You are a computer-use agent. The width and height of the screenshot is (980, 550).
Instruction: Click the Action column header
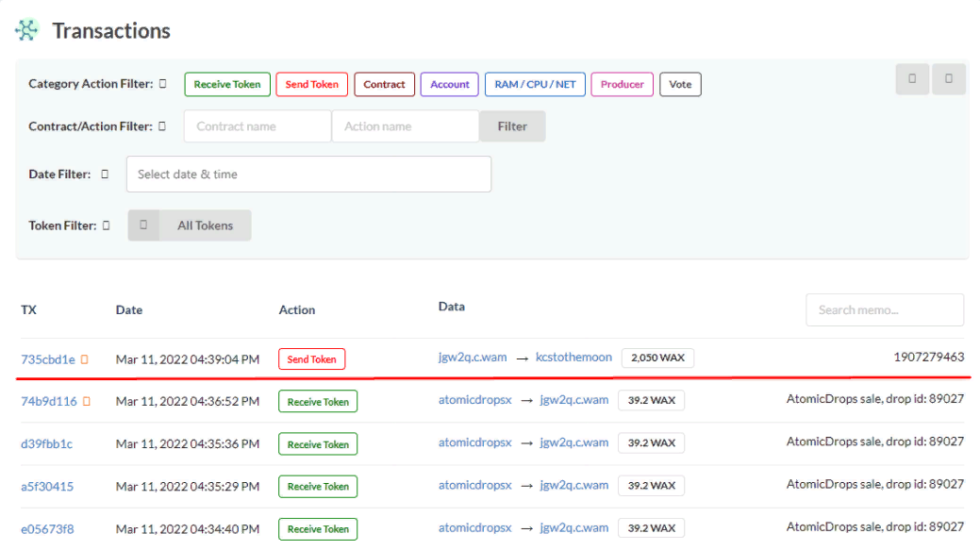297,310
